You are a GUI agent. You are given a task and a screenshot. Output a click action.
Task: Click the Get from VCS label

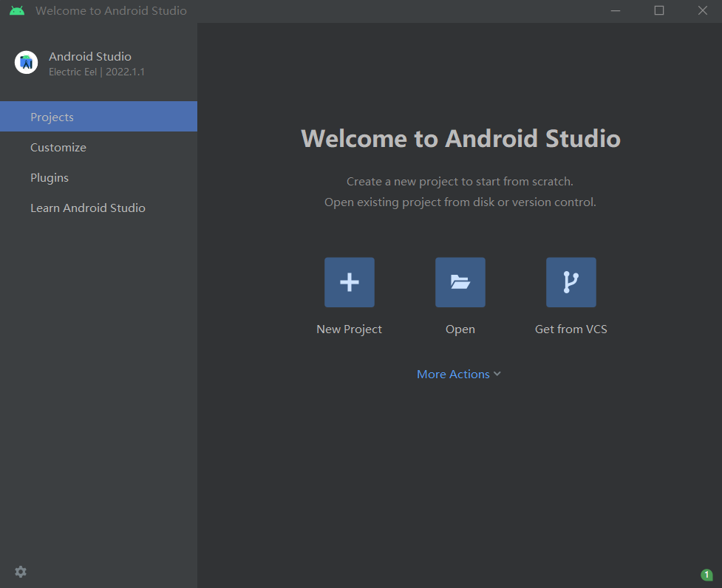pyautogui.click(x=571, y=329)
